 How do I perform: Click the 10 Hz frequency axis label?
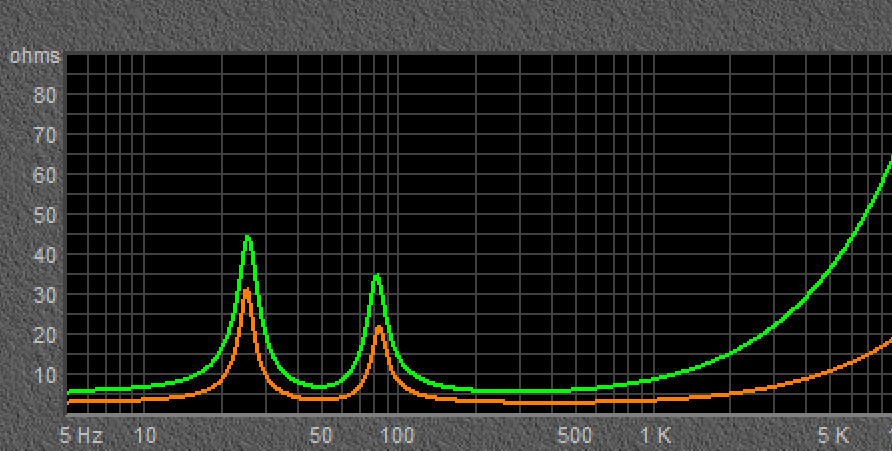pyautogui.click(x=145, y=436)
